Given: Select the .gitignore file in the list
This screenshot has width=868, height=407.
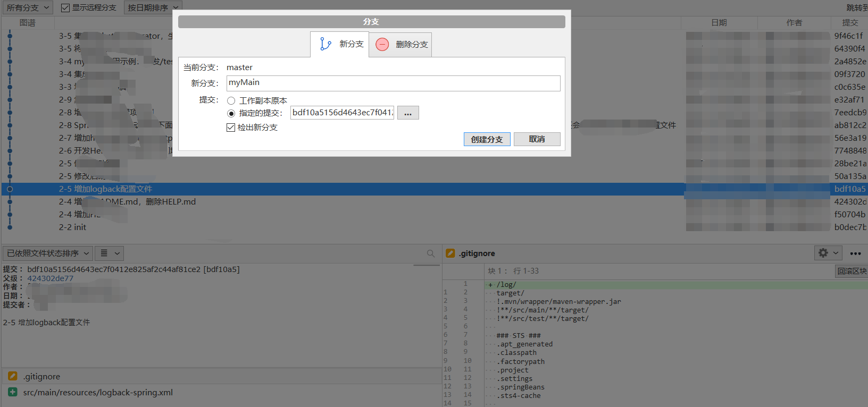Looking at the screenshot, I should tap(221, 376).
